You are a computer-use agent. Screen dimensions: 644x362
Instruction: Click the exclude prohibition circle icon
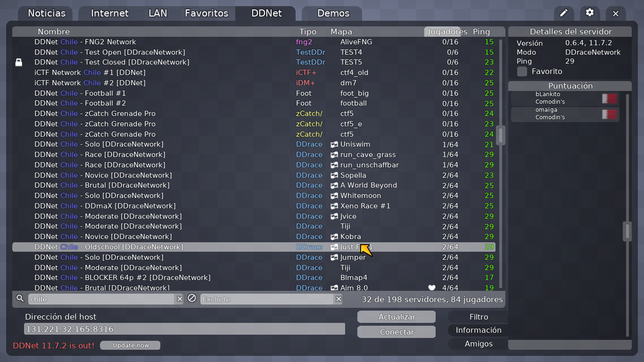pyautogui.click(x=192, y=299)
